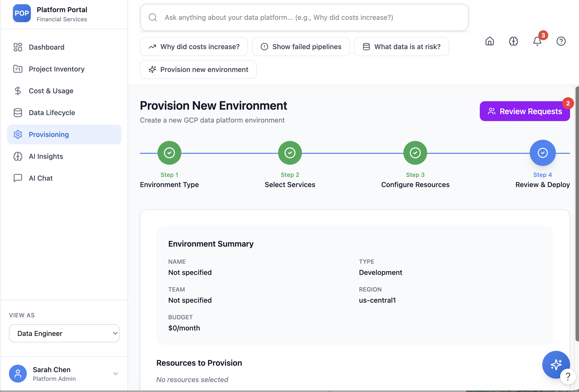Click the home icon in header
Image resolution: width=579 pixels, height=392 pixels.
pyautogui.click(x=489, y=41)
